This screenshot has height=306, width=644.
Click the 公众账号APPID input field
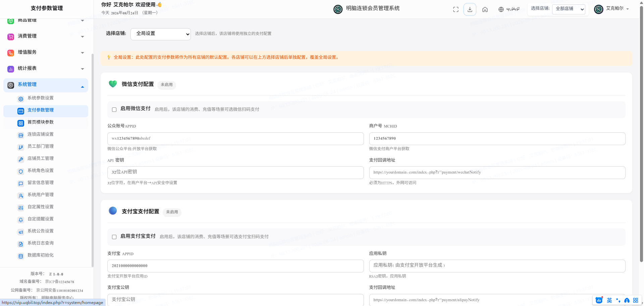click(235, 139)
